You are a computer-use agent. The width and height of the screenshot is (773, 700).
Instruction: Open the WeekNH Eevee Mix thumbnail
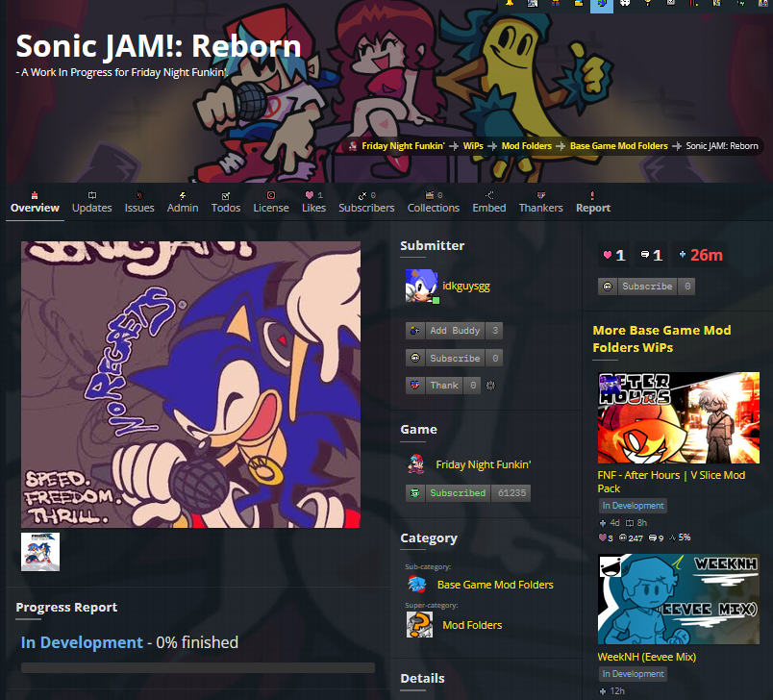[x=679, y=599]
